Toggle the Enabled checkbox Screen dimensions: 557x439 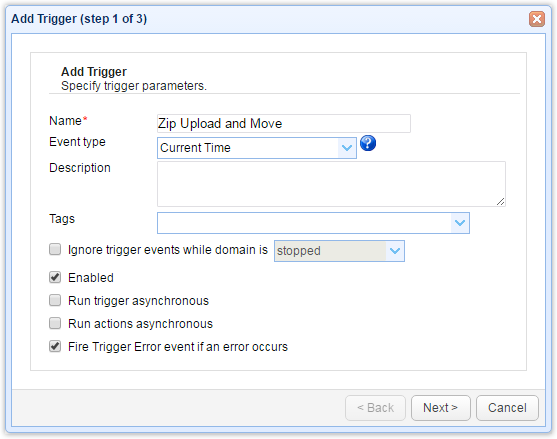coord(55,277)
